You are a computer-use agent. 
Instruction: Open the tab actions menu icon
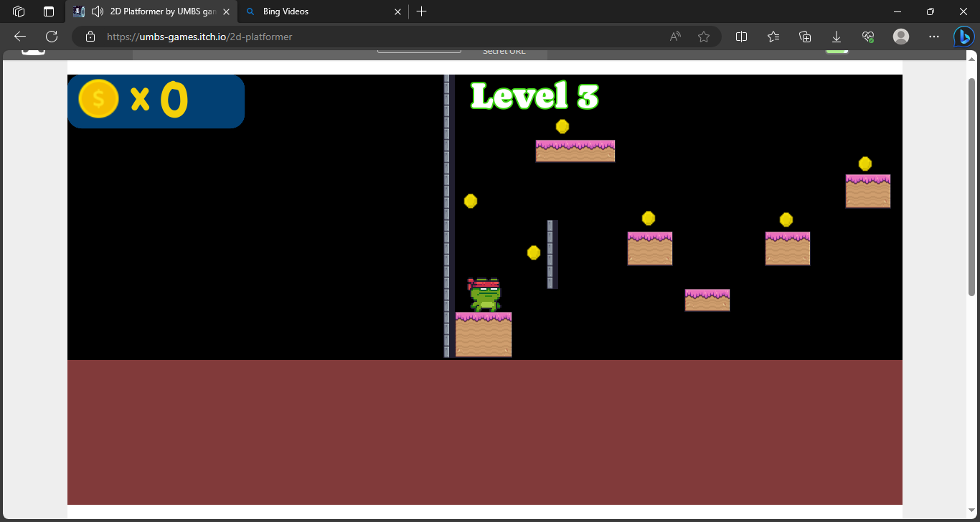pos(49,11)
